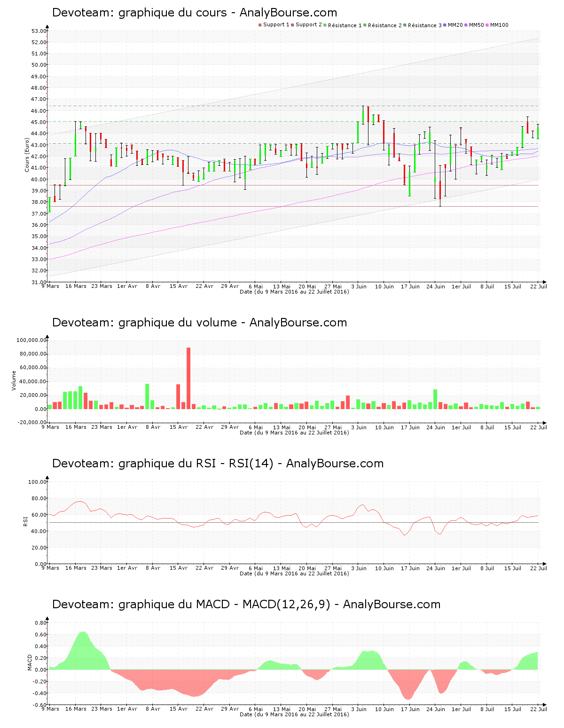Image resolution: width=564 pixels, height=728 pixels.
Task: Click '22 Avr' under the volume chart
Action: click(x=204, y=427)
